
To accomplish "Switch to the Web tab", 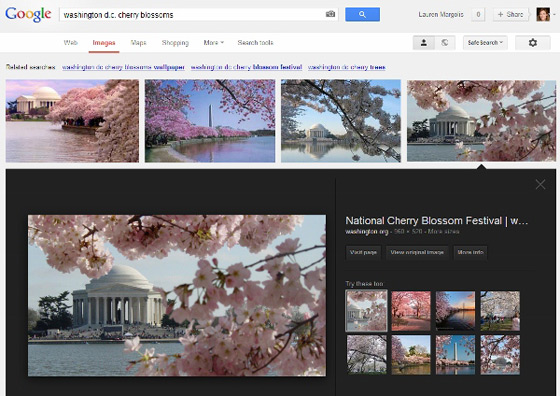I will 70,42.
